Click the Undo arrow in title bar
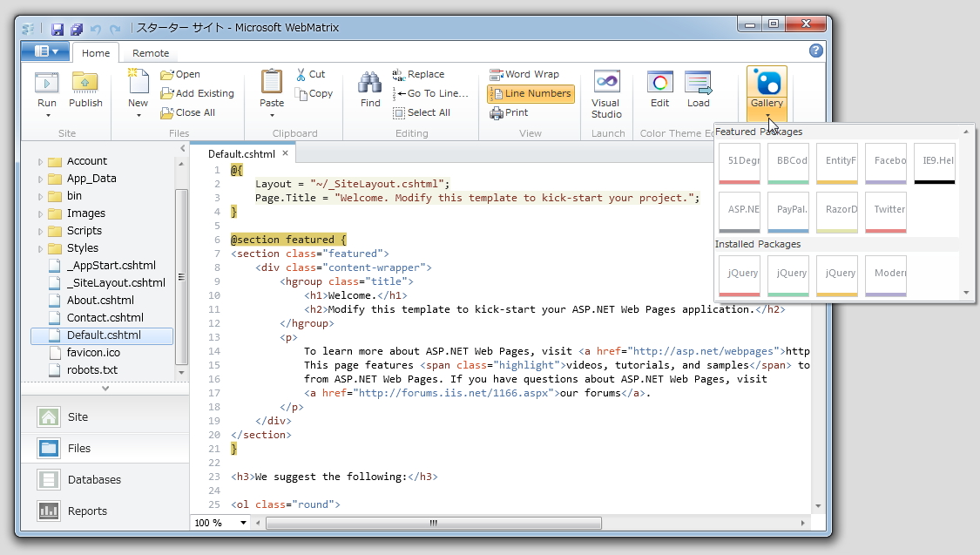The width and height of the screenshot is (980, 555). tap(96, 29)
